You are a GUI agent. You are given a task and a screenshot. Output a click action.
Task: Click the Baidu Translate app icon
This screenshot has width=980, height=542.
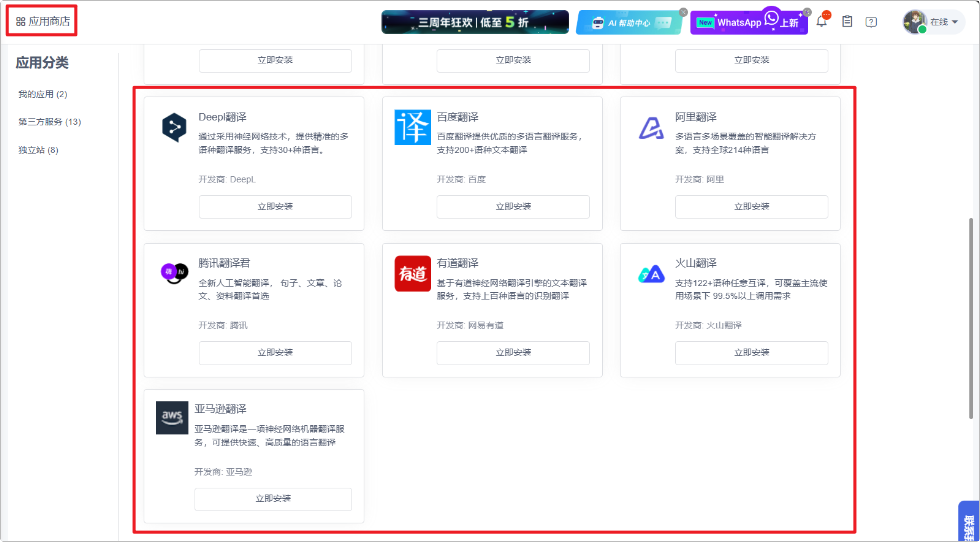click(x=412, y=127)
